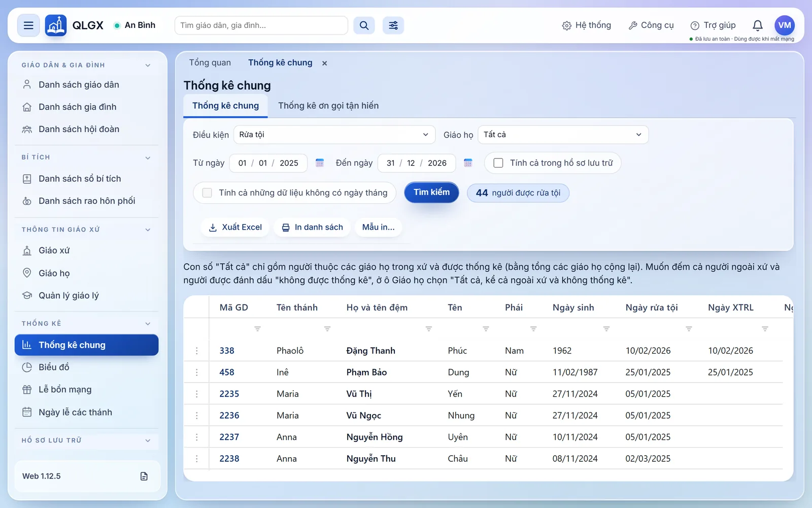The height and width of the screenshot is (508, 812).
Task: Open the notifications bell
Action: pos(758,25)
